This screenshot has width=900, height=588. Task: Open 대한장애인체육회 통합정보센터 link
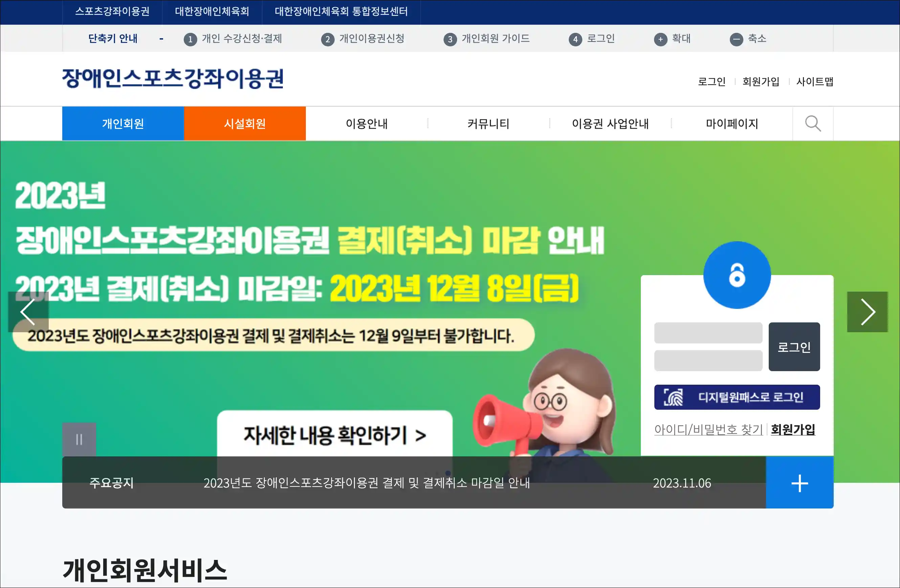[x=341, y=12]
